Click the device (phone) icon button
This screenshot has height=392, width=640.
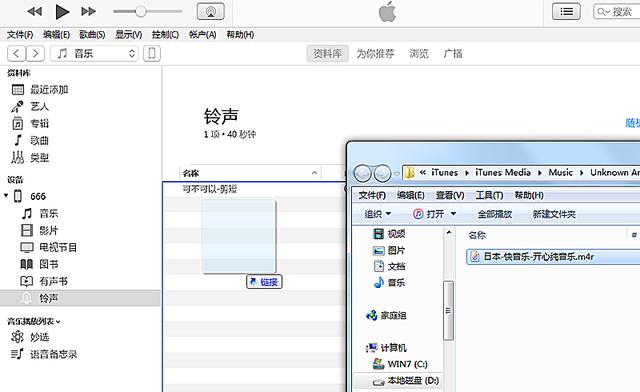[152, 53]
